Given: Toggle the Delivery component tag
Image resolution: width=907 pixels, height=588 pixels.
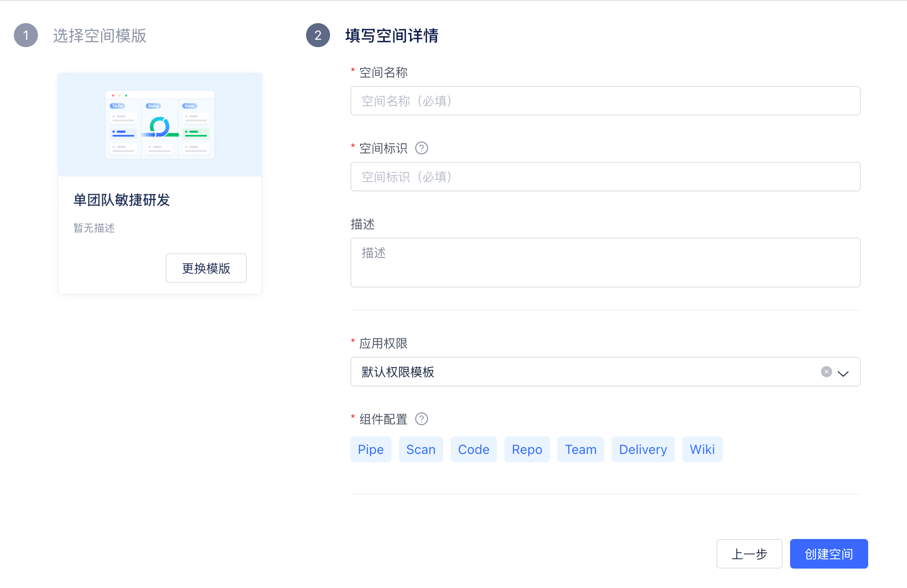Looking at the screenshot, I should point(643,449).
